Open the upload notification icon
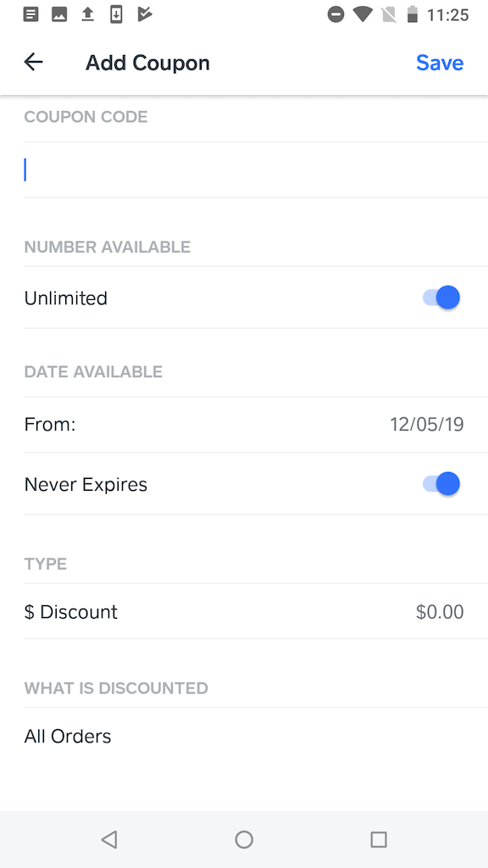Screen dimensions: 488x868 [x=87, y=14]
